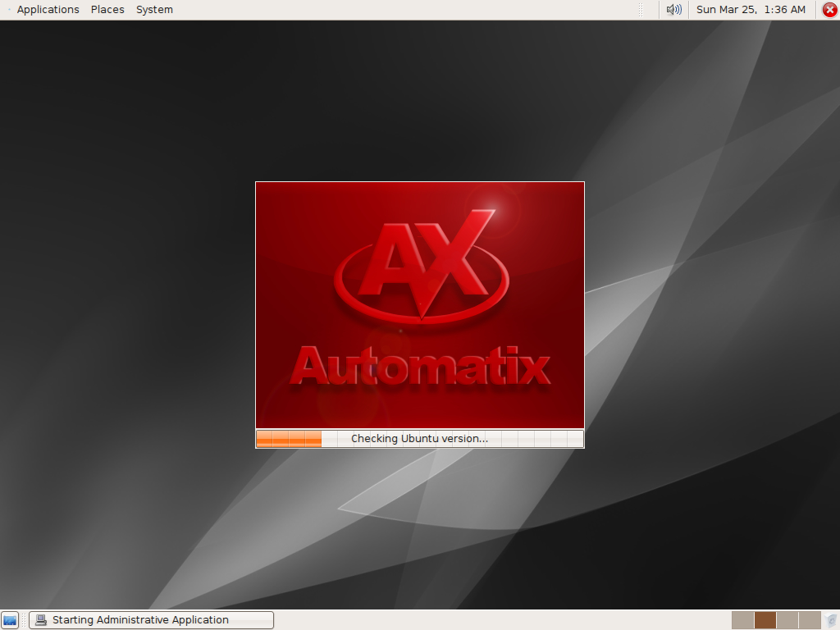Open the Trash icon in bottom panel
This screenshot has width=840, height=630.
[x=831, y=620]
